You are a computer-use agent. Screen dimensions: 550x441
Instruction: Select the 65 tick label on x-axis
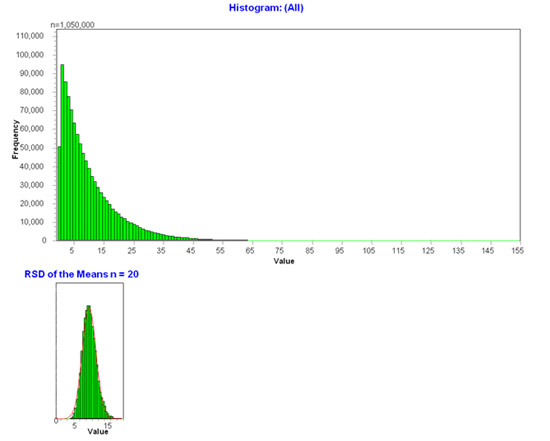click(x=250, y=250)
